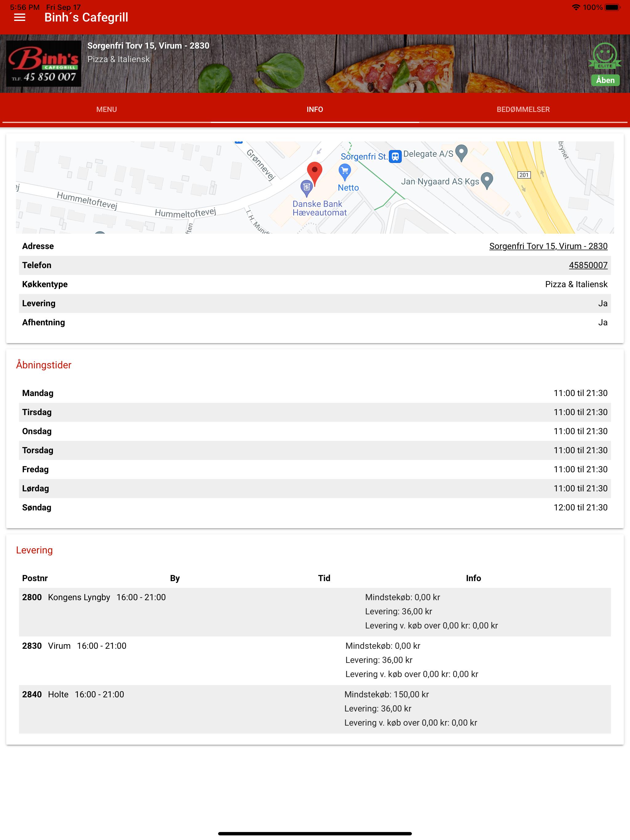Tap the Binh´s Cafegrill title in header
Image resolution: width=630 pixels, height=840 pixels.
[86, 18]
